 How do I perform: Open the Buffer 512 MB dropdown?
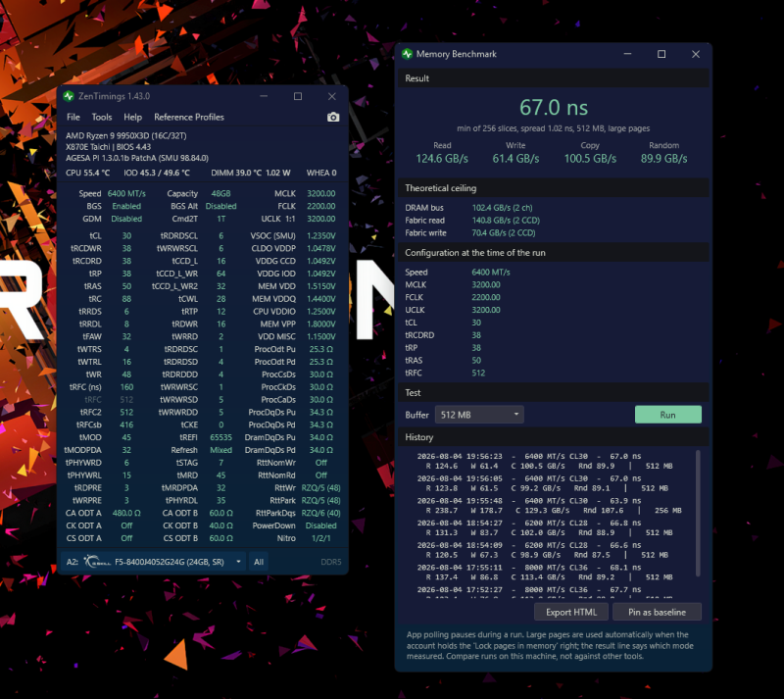(x=479, y=415)
